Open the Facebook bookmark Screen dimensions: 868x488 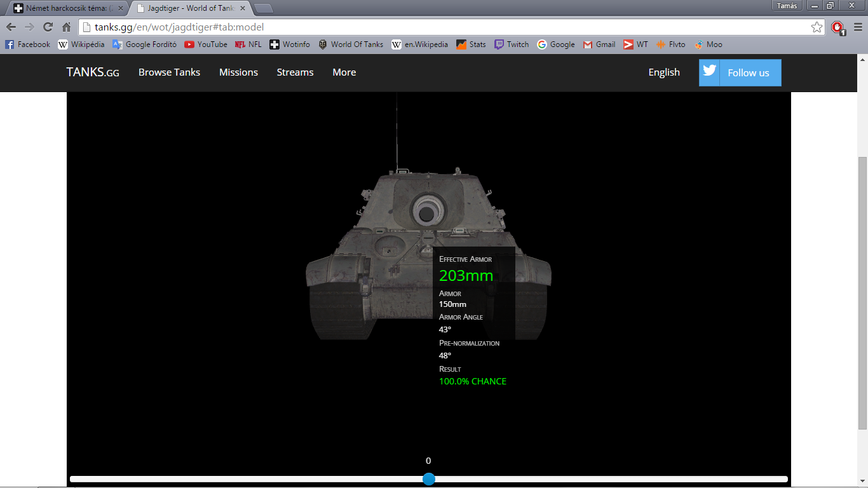[27, 44]
